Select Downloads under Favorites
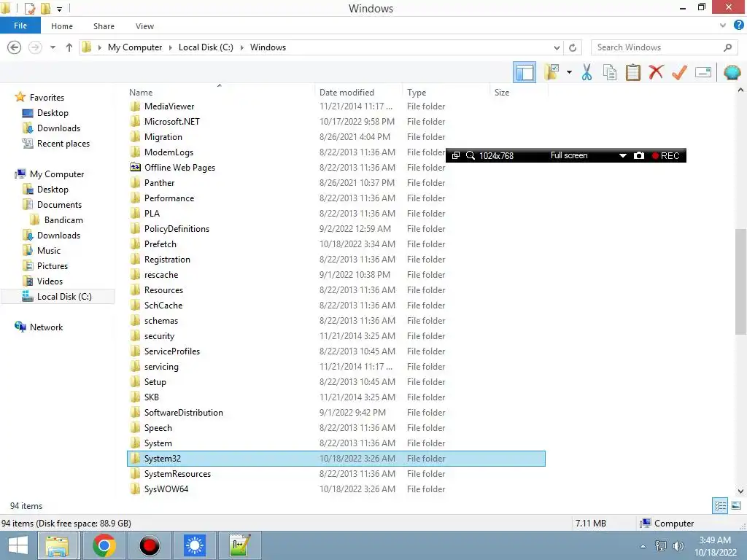The height and width of the screenshot is (560, 747). [58, 128]
